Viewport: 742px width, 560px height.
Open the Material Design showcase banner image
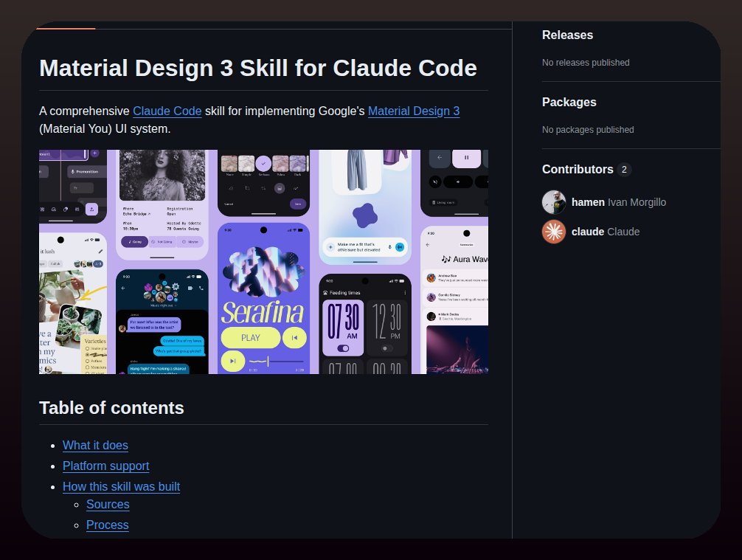pyautogui.click(x=263, y=262)
